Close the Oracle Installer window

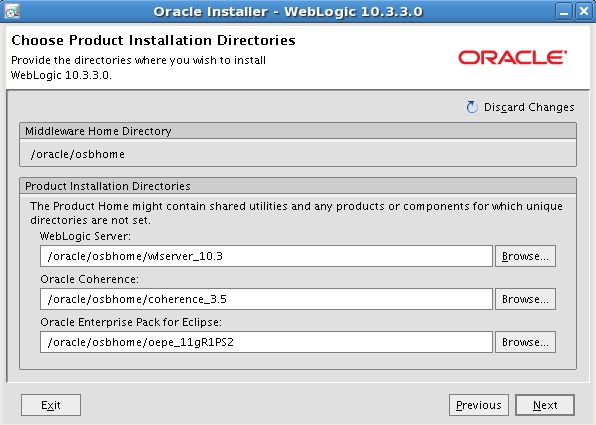point(583,11)
